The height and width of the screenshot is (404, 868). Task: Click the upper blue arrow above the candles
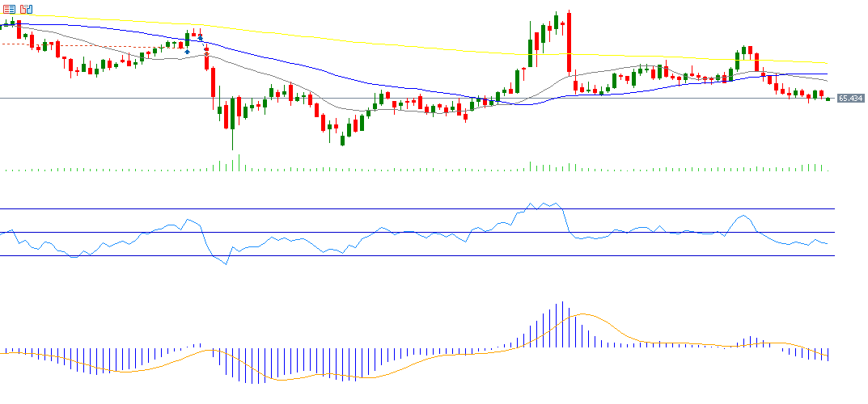tap(200, 37)
